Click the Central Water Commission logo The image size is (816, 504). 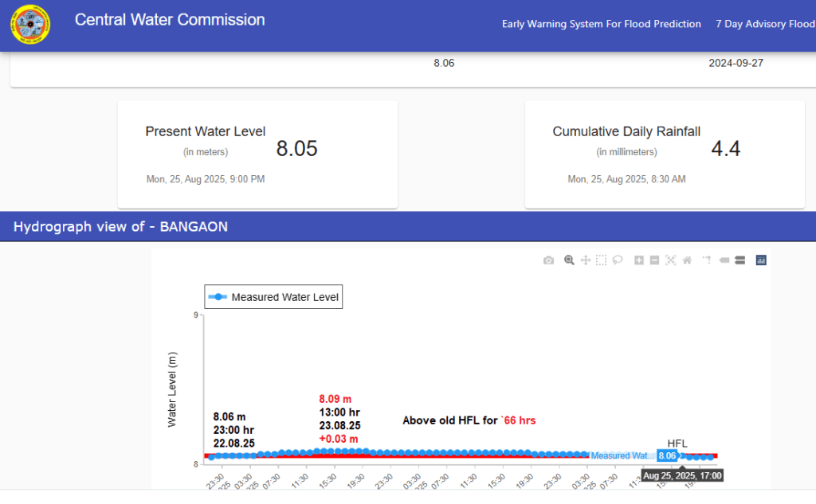point(30,25)
